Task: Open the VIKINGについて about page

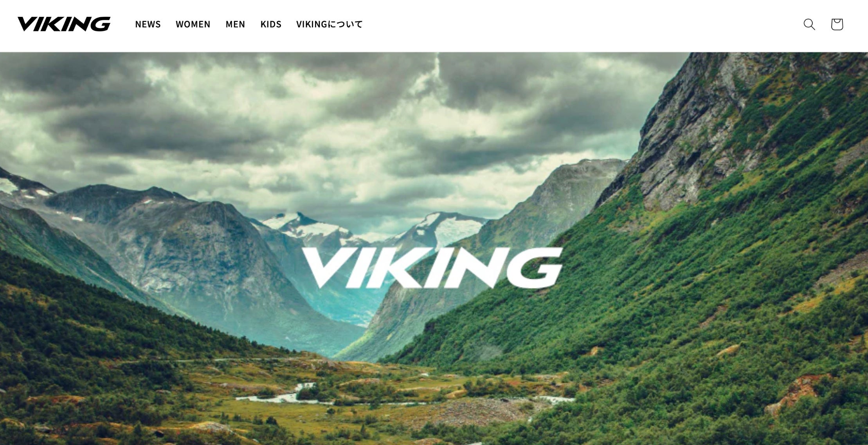Action: 330,24
